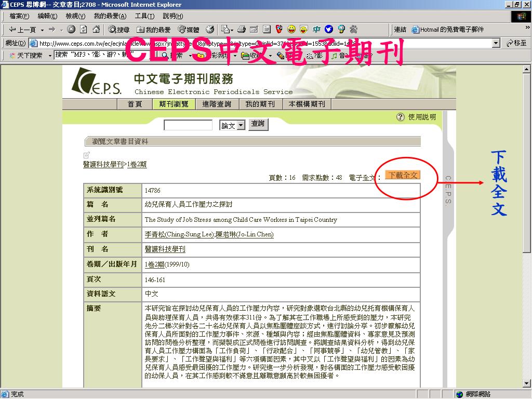Screen dimensions: 532x399
Task: Open 醫護科技學刊 breadcrumb link
Action: (x=103, y=164)
